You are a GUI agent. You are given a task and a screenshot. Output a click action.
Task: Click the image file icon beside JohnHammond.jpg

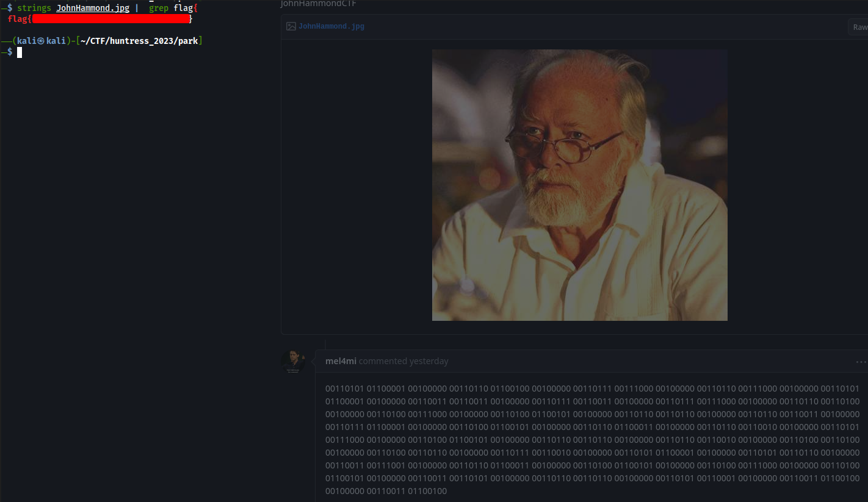click(x=291, y=26)
